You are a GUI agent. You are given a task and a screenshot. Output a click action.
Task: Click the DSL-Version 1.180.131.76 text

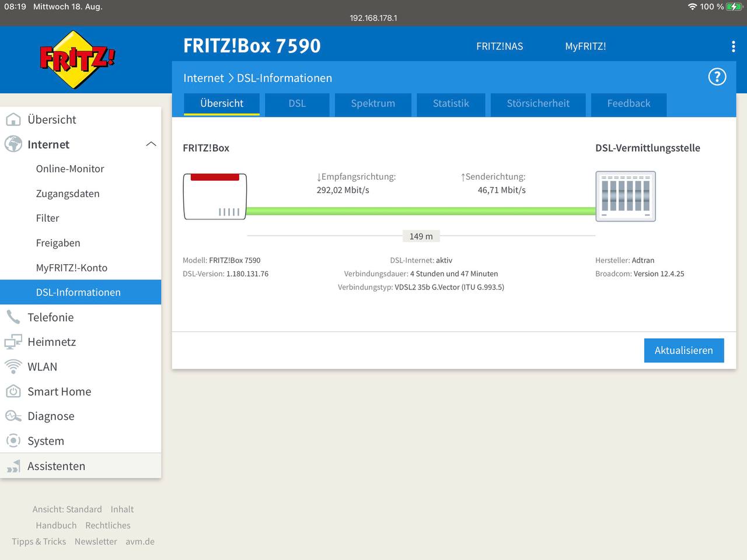226,274
